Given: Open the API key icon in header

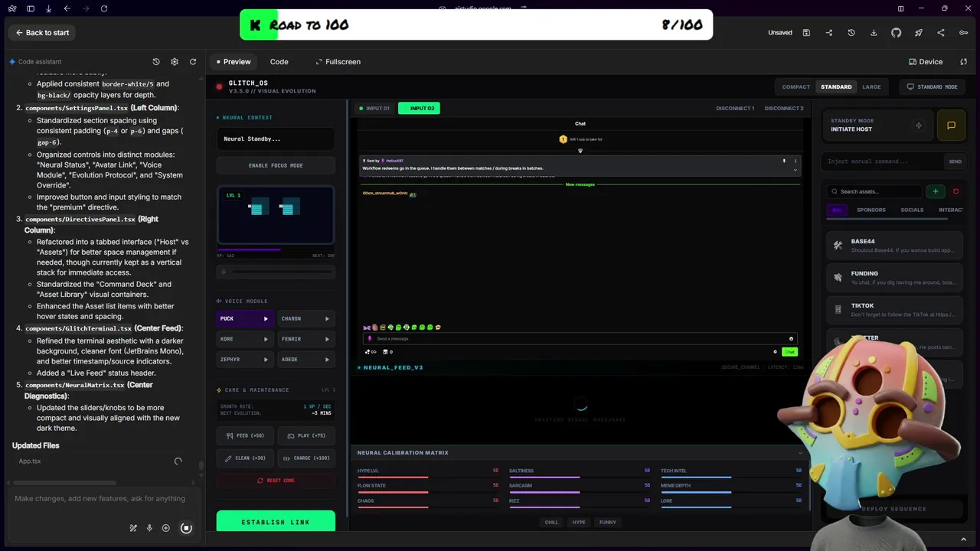Looking at the screenshot, I should pyautogui.click(x=963, y=33).
